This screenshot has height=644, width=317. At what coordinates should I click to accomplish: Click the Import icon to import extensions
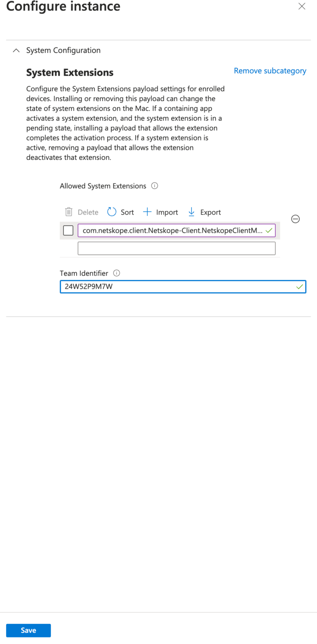[x=147, y=212]
